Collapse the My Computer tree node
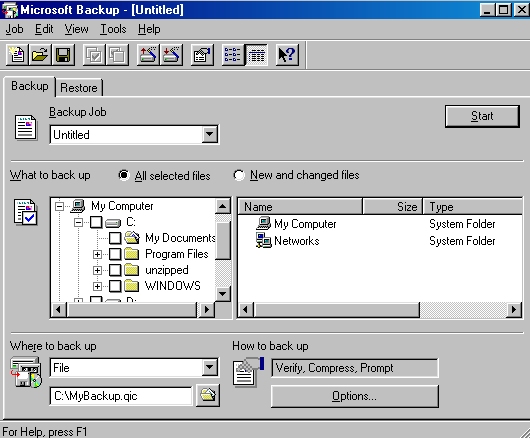This screenshot has width=530, height=438. (59, 206)
